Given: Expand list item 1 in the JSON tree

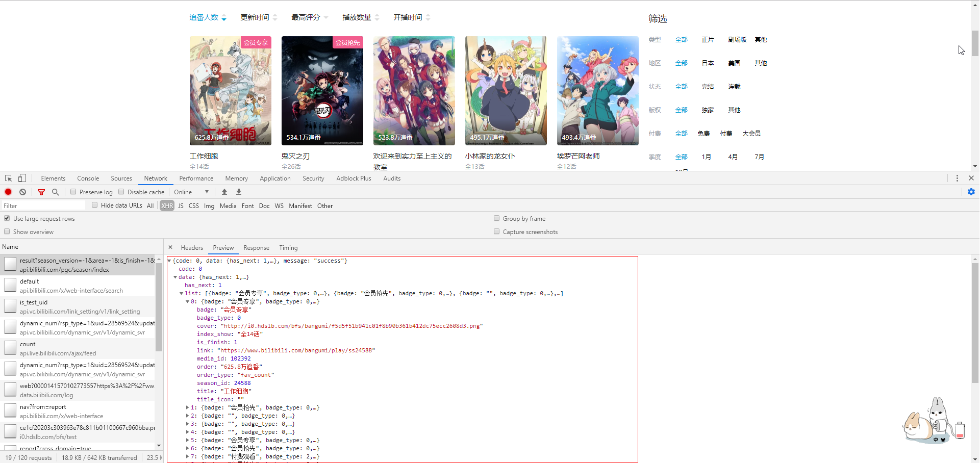Looking at the screenshot, I should pos(187,407).
